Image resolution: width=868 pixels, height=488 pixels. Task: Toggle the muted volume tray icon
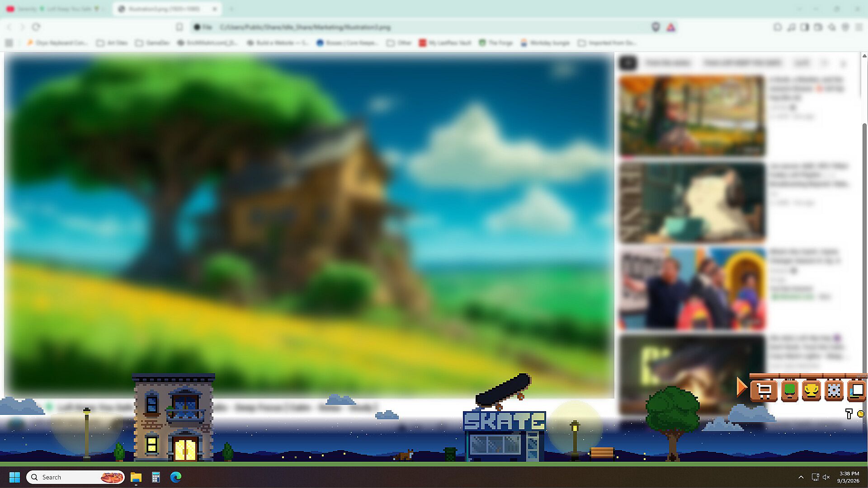(826, 477)
